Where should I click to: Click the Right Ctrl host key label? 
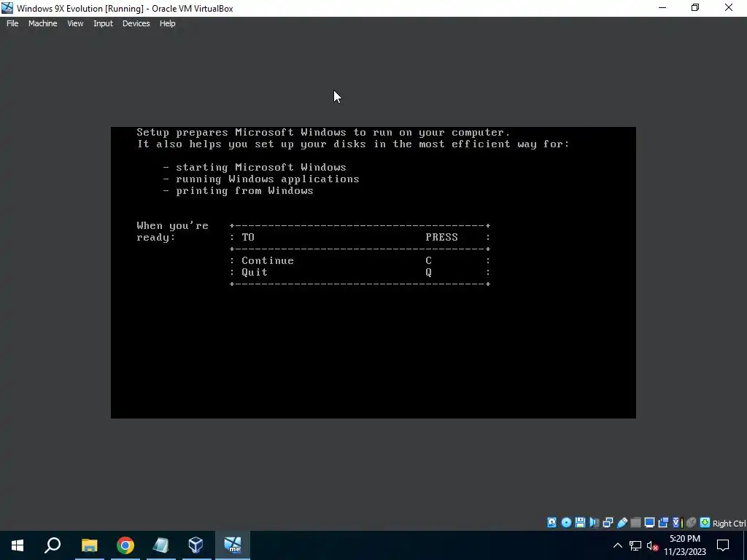pyautogui.click(x=729, y=524)
